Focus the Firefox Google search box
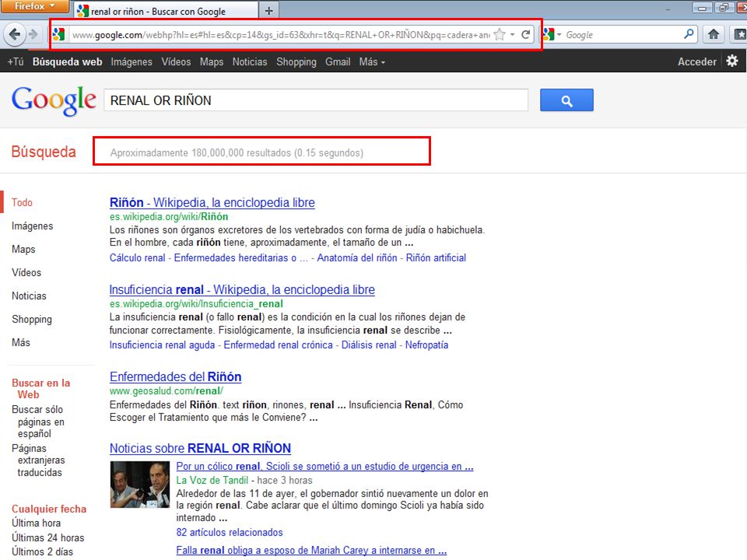This screenshot has height=560, width=747. [x=623, y=35]
